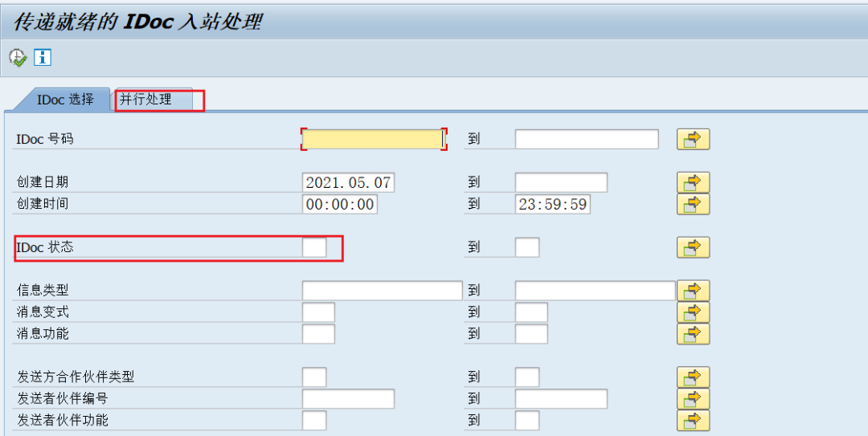Image resolution: width=868 pixels, height=436 pixels.
Task: Open multiple selection for 消息变式
Action: click(x=693, y=312)
